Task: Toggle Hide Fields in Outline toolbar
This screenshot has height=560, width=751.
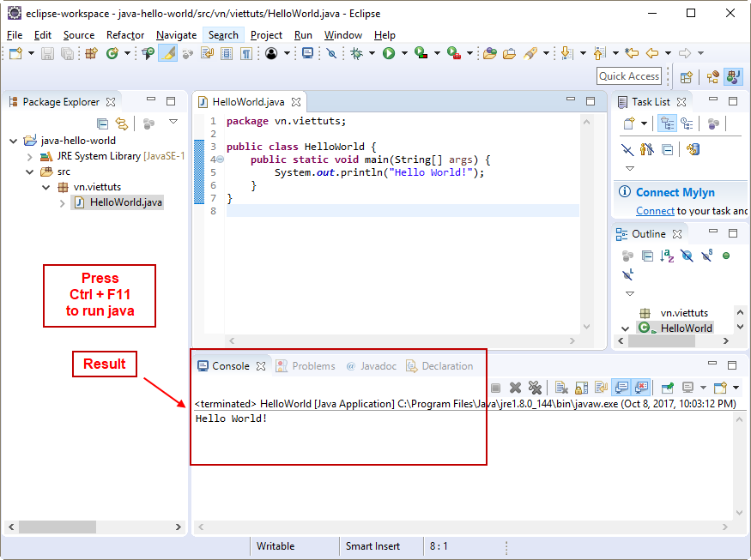Action: (687, 256)
